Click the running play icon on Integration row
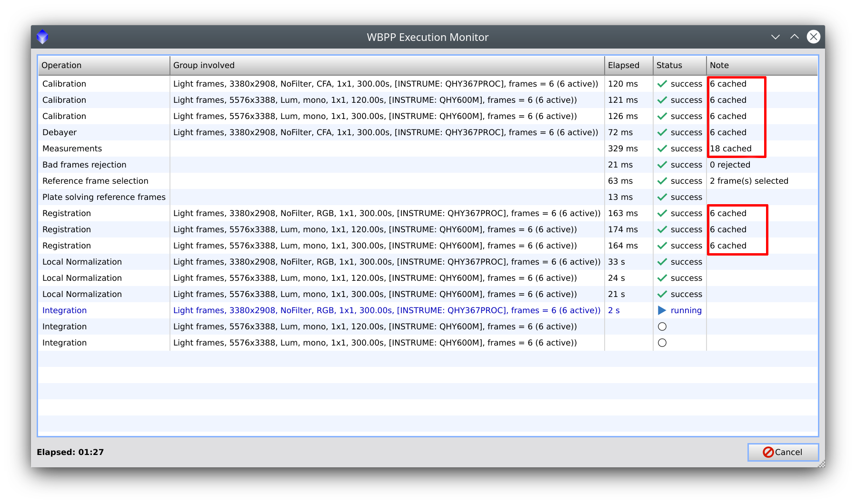Image resolution: width=856 pixels, height=504 pixels. [662, 310]
